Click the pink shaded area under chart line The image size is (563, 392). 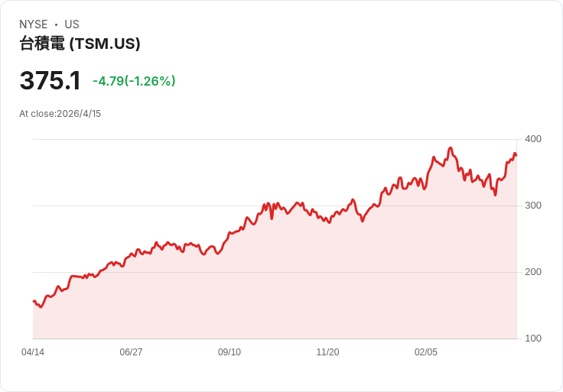coord(306,290)
